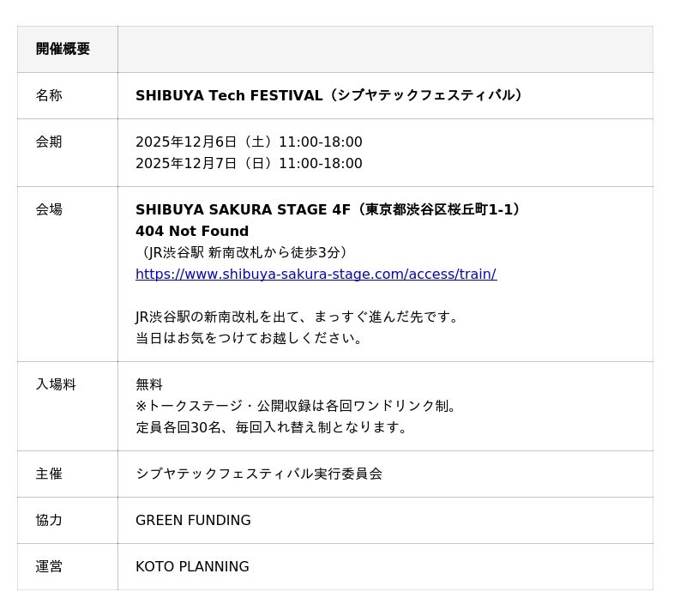Click the 主催 row label

(49, 474)
